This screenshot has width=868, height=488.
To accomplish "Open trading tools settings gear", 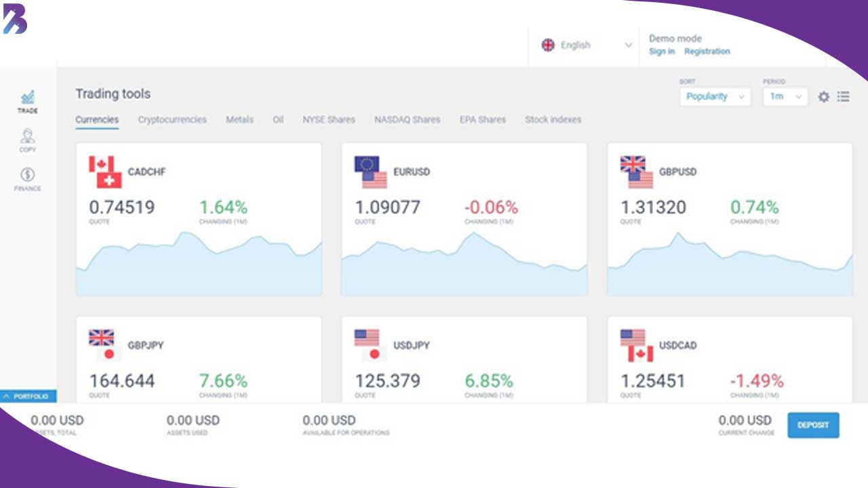I will click(824, 97).
